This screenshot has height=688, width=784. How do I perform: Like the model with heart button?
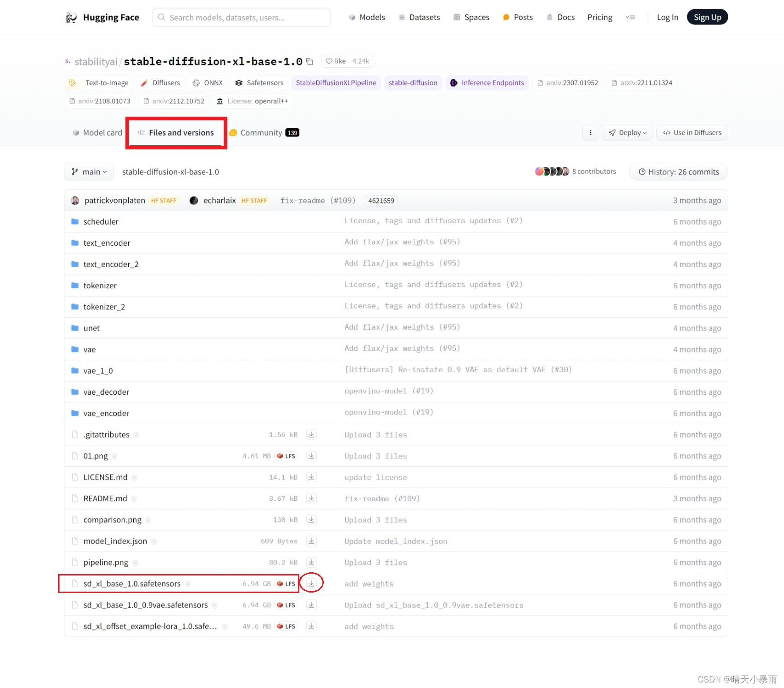[335, 61]
